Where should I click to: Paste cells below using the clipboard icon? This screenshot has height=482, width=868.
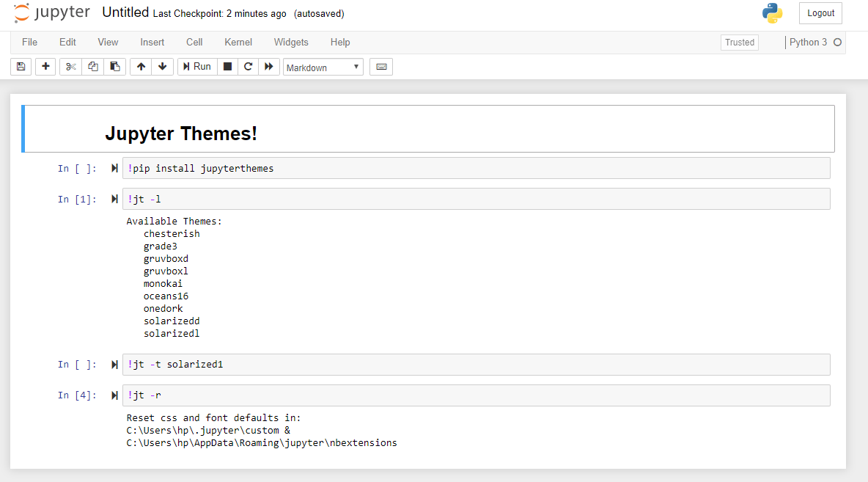pos(115,66)
